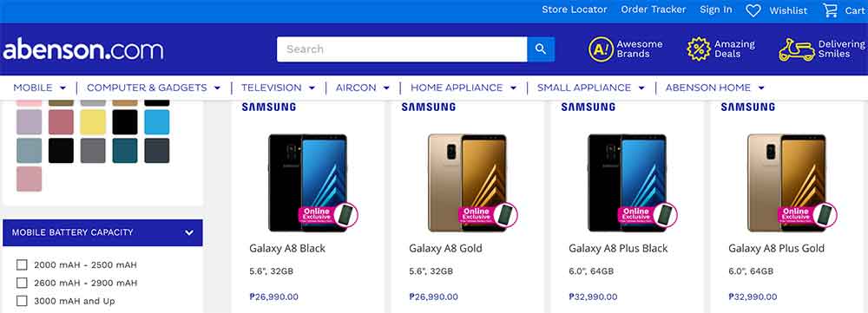Check the 3000 mAH and Up box
Screen dimensions: 868x313
[x=22, y=301]
